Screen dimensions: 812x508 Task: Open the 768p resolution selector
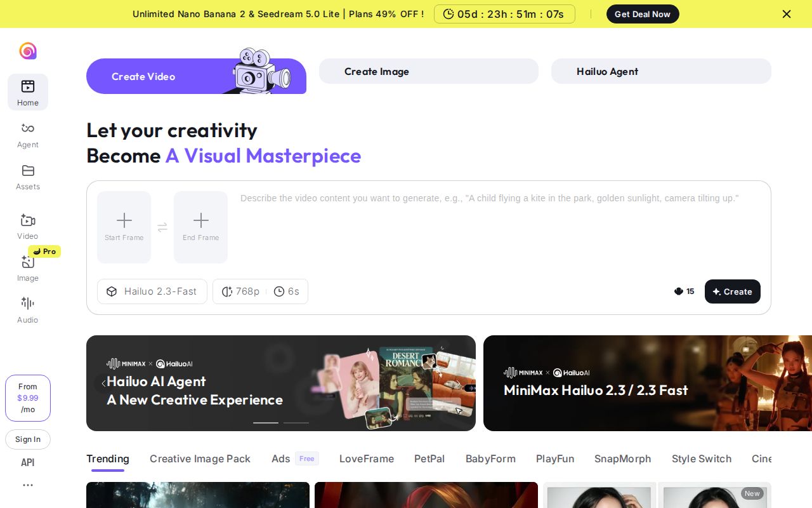pos(240,291)
